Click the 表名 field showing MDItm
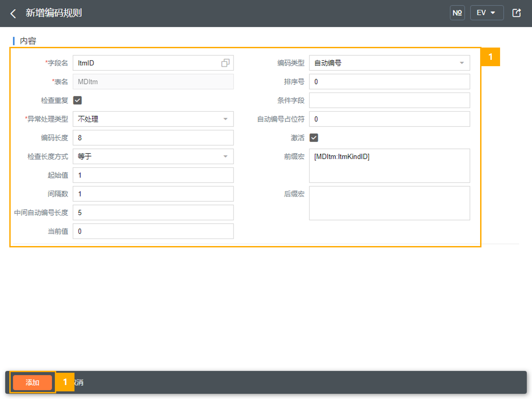 click(x=153, y=81)
